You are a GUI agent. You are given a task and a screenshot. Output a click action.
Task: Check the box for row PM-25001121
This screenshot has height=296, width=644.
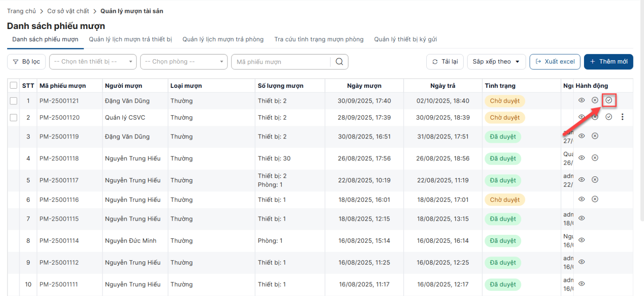coord(14,101)
